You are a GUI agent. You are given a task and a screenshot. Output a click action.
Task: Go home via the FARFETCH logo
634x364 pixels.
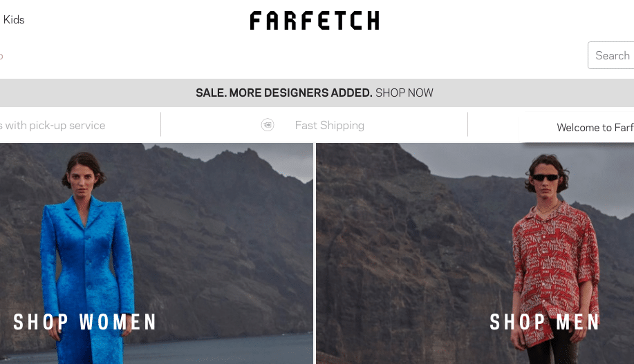pyautogui.click(x=315, y=20)
